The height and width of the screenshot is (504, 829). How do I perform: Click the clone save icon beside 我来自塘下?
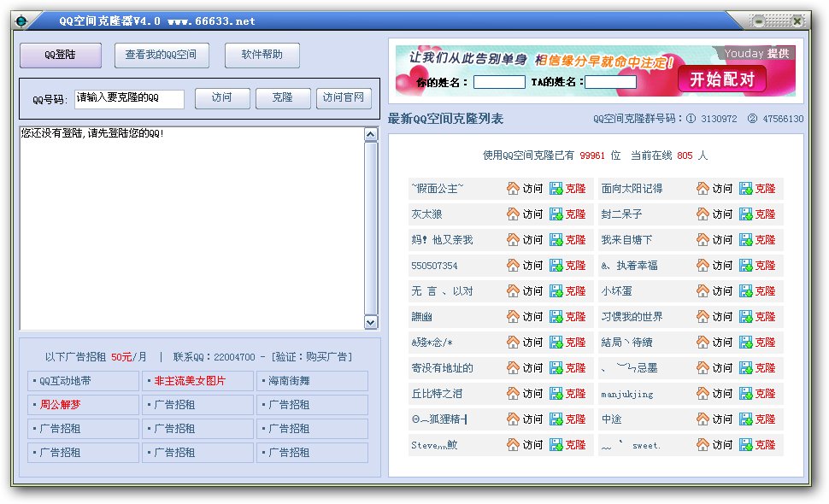(x=745, y=239)
